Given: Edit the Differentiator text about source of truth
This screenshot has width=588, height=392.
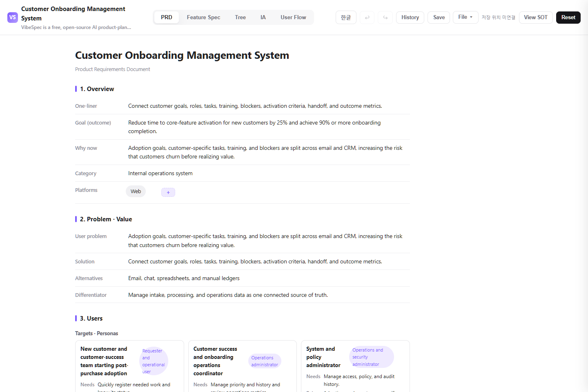Looking at the screenshot, I should pyautogui.click(x=228, y=295).
